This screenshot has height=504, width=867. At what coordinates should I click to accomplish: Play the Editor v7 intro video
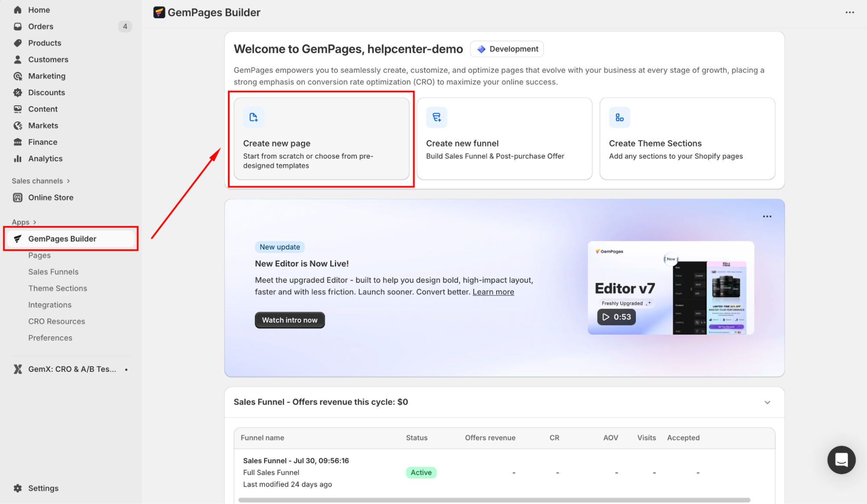616,317
